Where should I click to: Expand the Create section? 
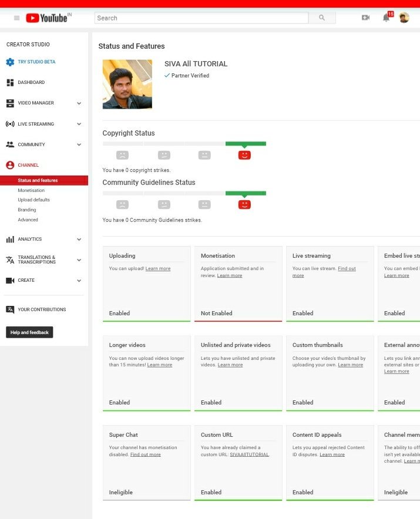(79, 281)
